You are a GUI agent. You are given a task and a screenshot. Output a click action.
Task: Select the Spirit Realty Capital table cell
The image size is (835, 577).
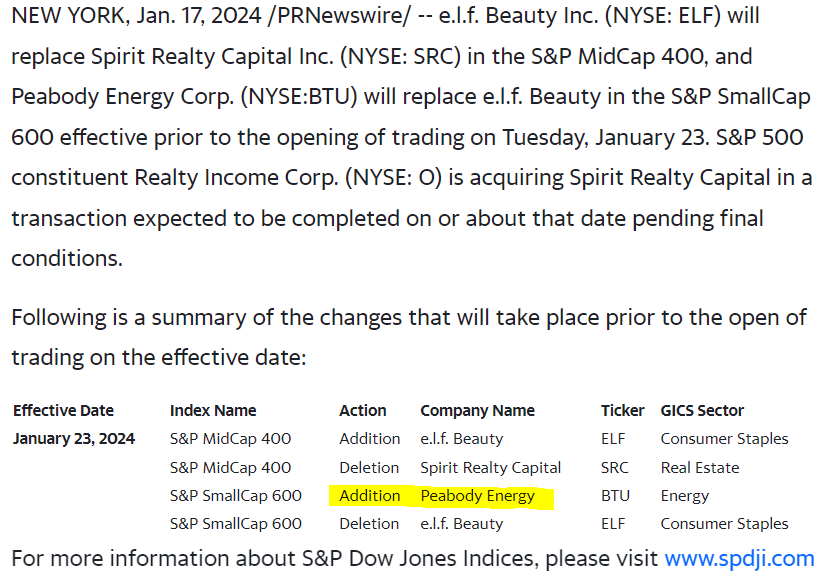pos(490,467)
